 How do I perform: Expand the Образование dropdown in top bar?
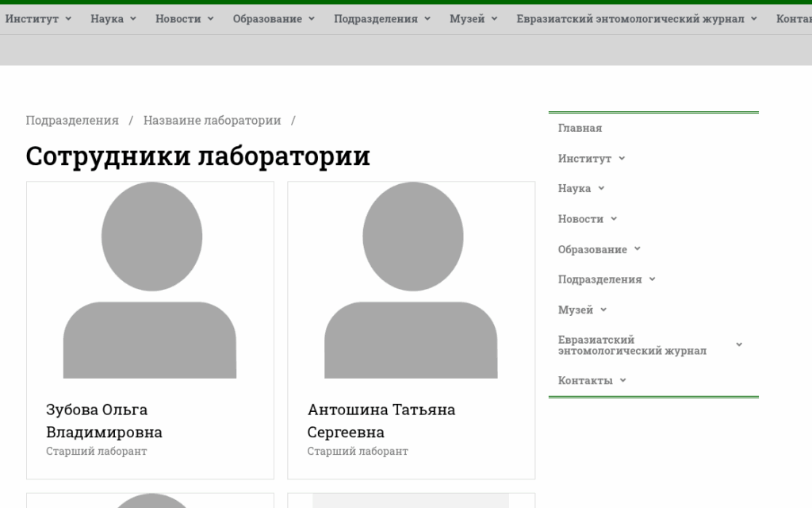(x=274, y=19)
